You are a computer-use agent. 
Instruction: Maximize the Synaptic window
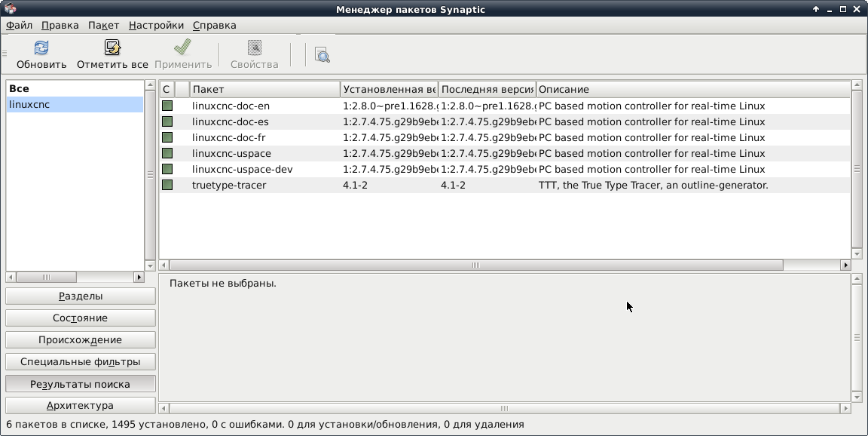tap(842, 9)
